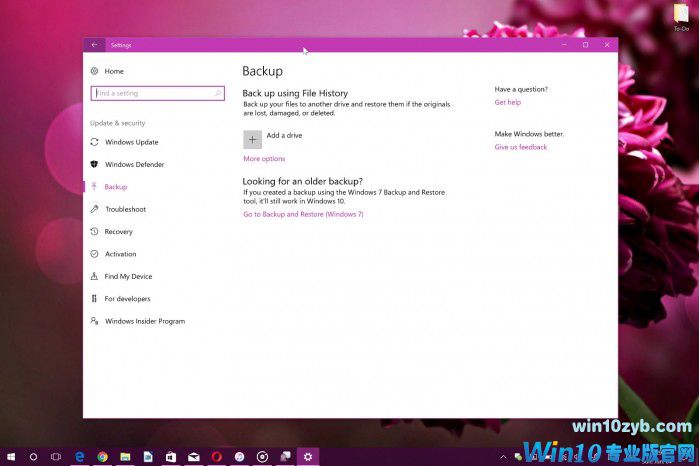This screenshot has height=466, width=700.
Task: Click the Get help link
Action: tap(508, 102)
